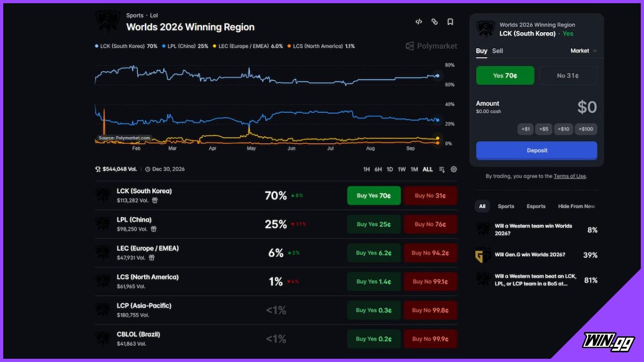The image size is (644, 362).
Task: Click Buy Yes 70¢ for LCK
Action: [x=374, y=196]
